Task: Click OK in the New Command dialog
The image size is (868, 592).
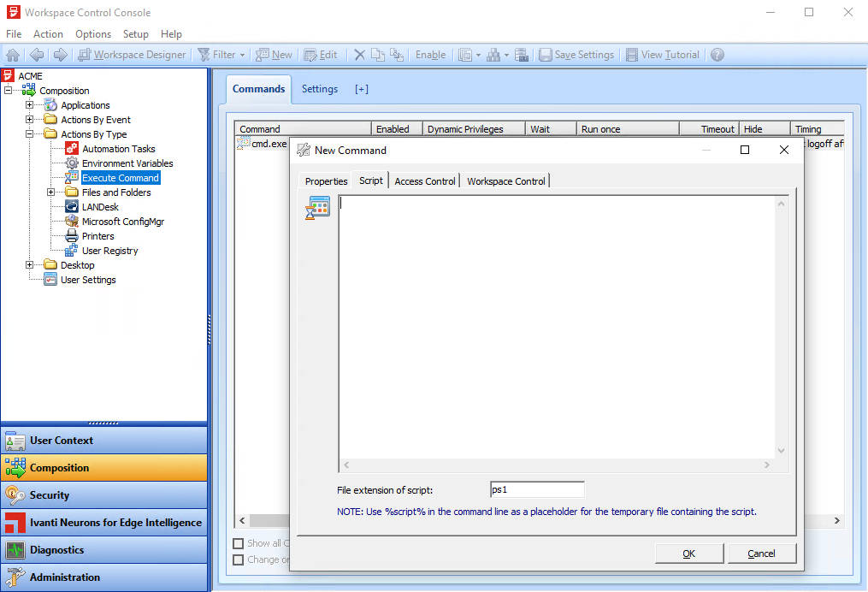Action: coord(689,554)
